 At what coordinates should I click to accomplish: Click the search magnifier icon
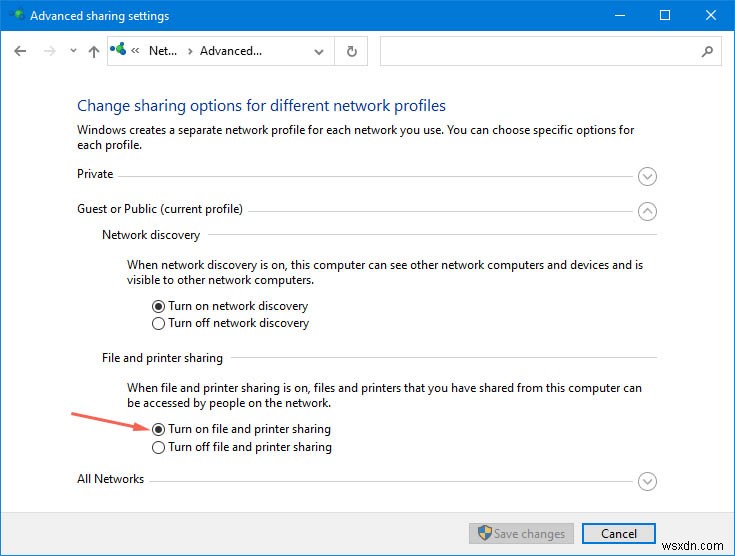[707, 51]
